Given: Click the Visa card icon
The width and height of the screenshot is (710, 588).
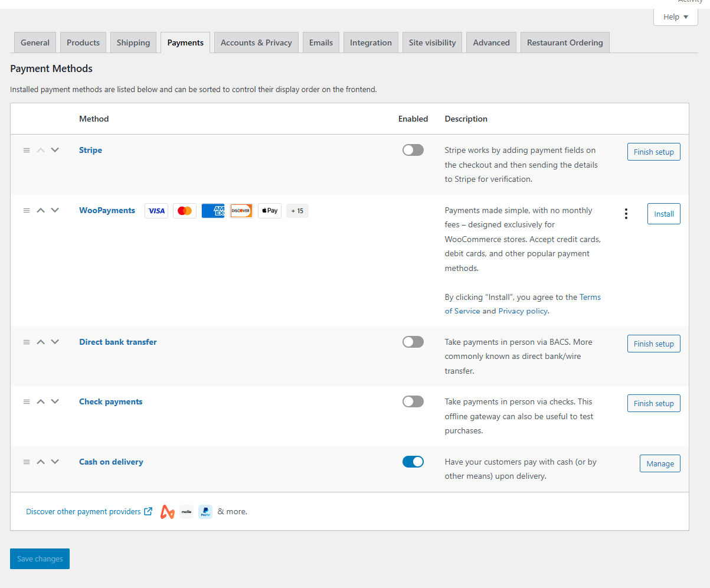Looking at the screenshot, I should (x=156, y=211).
